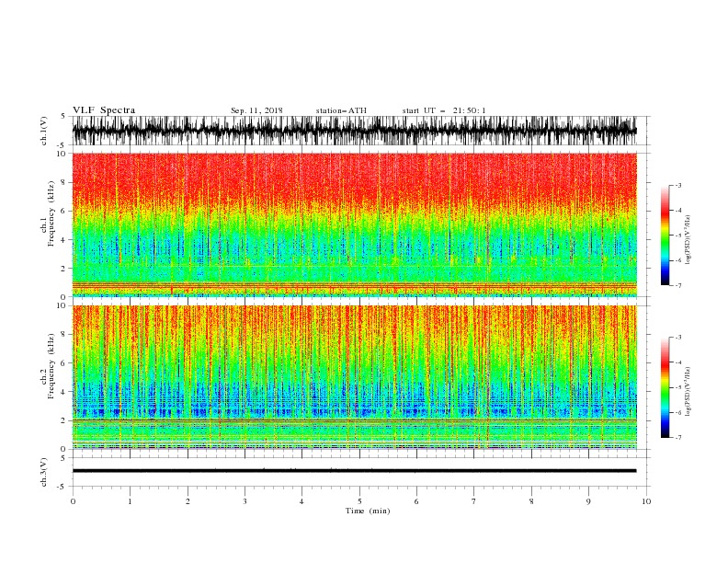Screen dimensions: 728x563
Task: Click the lower ch.2 PSD color bar
Action: coord(665,387)
